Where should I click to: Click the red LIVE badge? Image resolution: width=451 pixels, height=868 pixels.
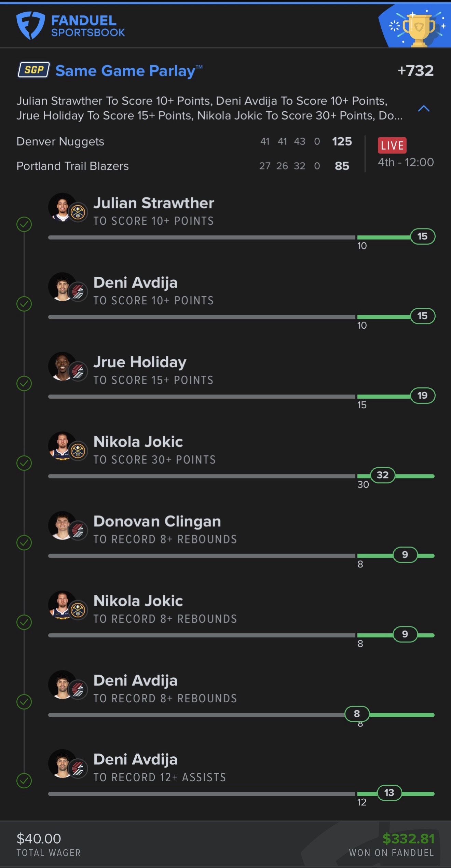click(392, 146)
